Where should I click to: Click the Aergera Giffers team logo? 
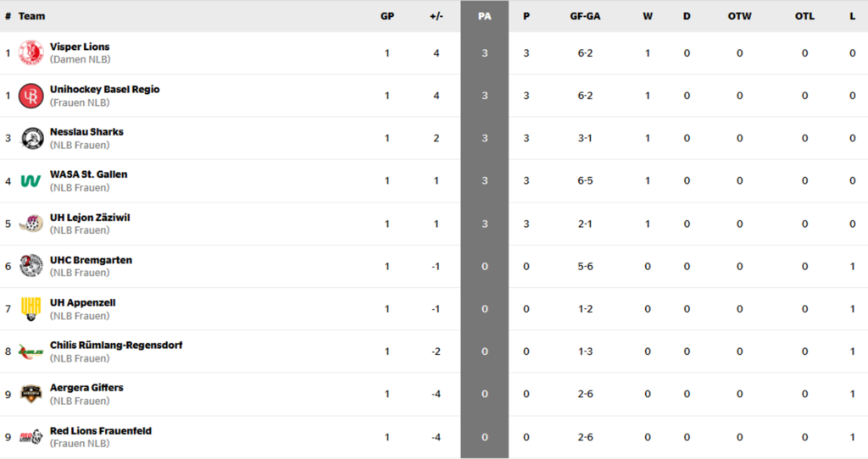coord(31,394)
